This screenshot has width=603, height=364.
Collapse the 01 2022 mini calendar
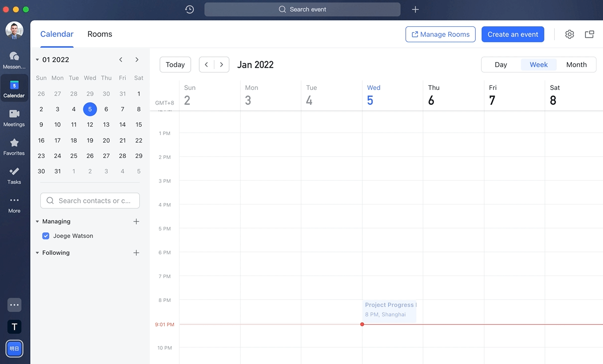[37, 60]
